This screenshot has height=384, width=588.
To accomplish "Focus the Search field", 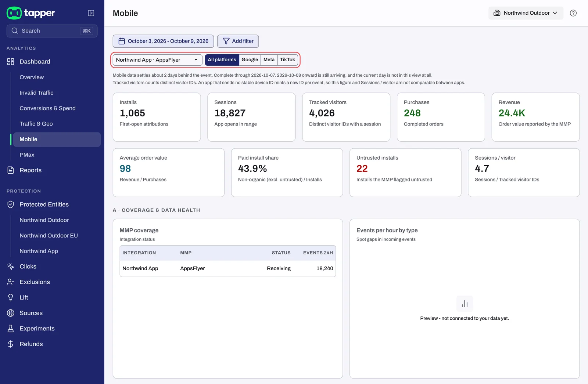I will (52, 31).
